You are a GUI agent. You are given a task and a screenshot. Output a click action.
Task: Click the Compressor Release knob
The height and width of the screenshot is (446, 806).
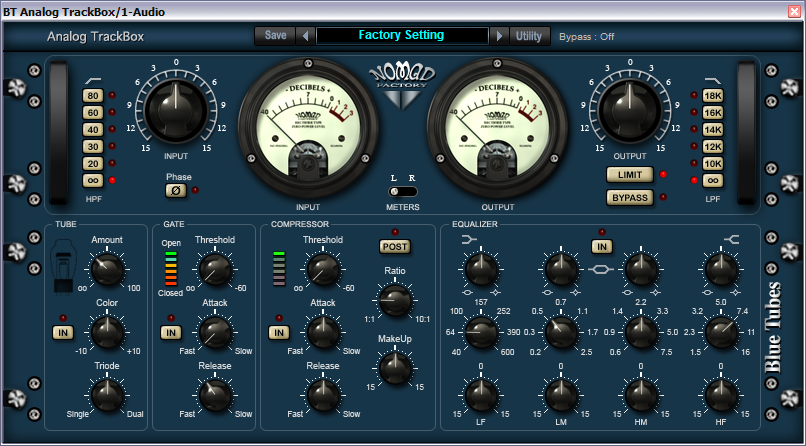(x=323, y=395)
